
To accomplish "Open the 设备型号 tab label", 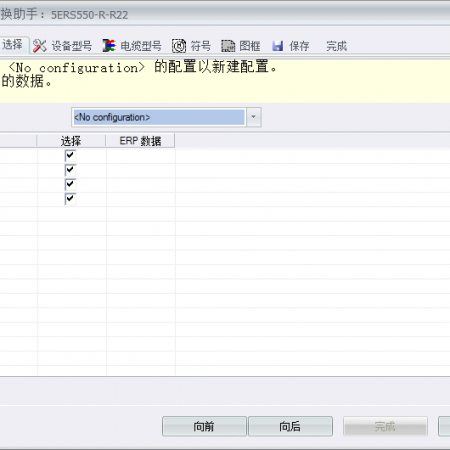I will [72, 46].
